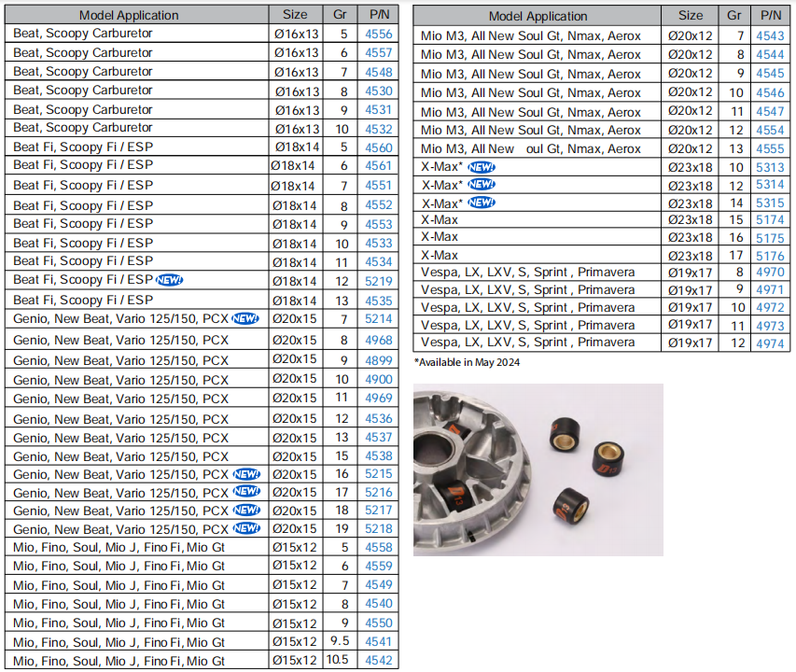
Task: Open part number link 5219
Action: [379, 280]
